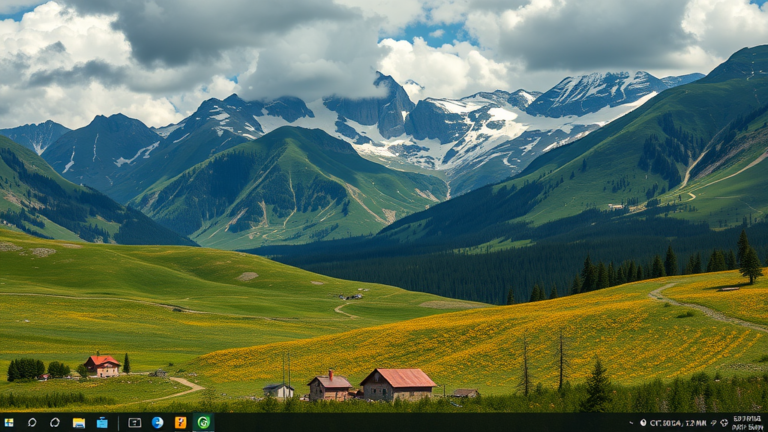768x432 pixels.
Task: Click Show Desktop at taskbar's far right edge
Action: [x=766, y=423]
